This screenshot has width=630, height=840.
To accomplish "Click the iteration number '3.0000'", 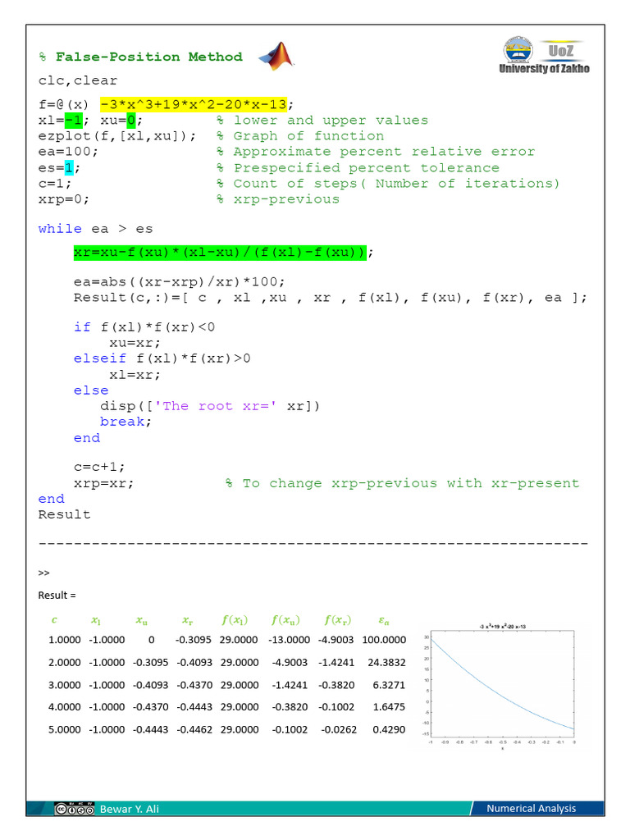I will 64,685.
